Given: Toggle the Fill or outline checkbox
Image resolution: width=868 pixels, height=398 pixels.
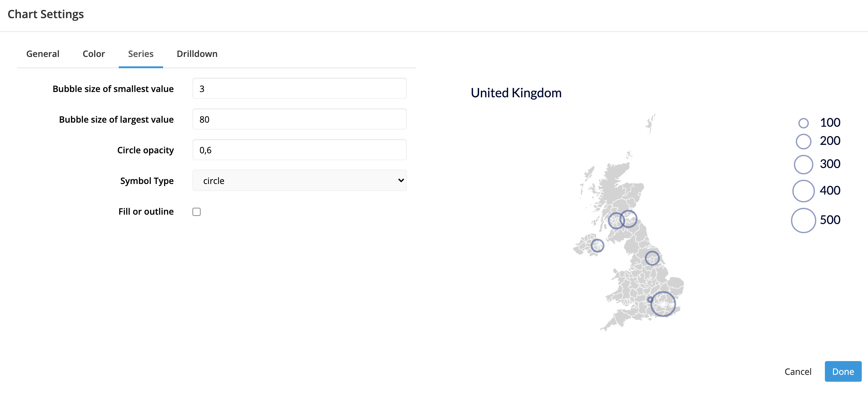Looking at the screenshot, I should [x=197, y=212].
